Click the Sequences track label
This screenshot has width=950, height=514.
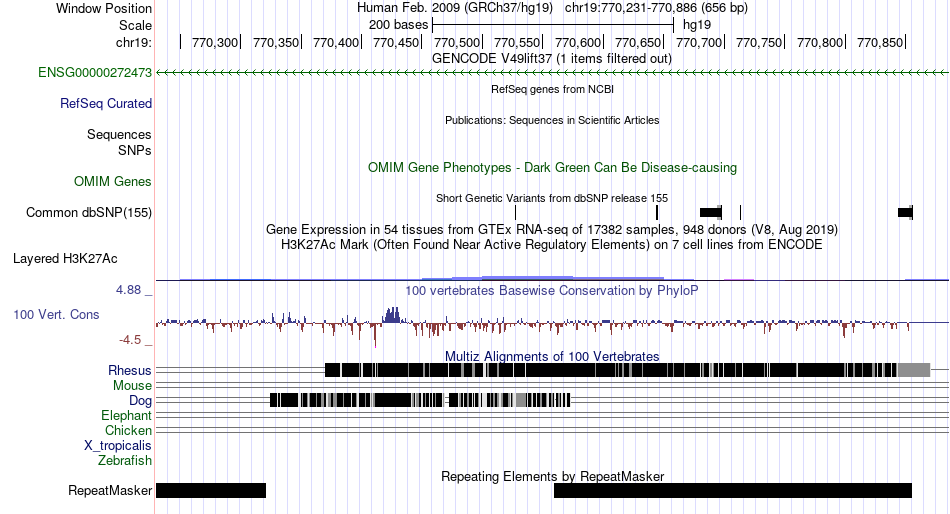[x=119, y=135]
